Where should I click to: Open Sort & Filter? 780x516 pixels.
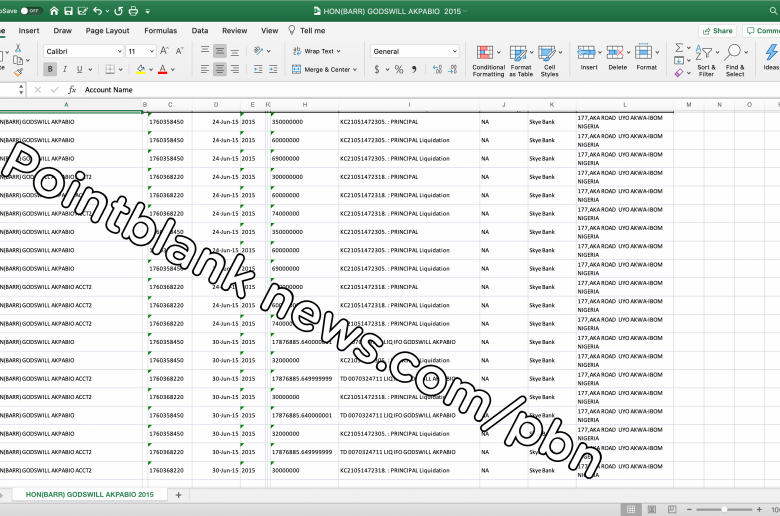[x=706, y=61]
